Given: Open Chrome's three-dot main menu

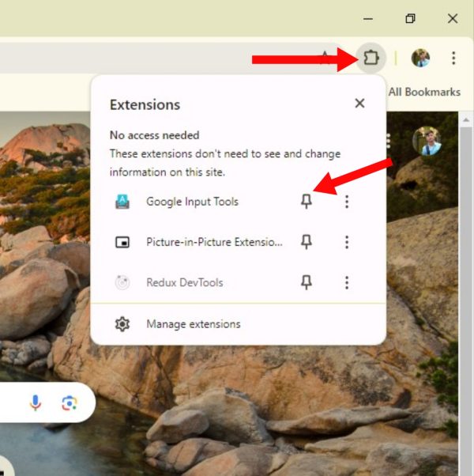Looking at the screenshot, I should click(x=453, y=58).
